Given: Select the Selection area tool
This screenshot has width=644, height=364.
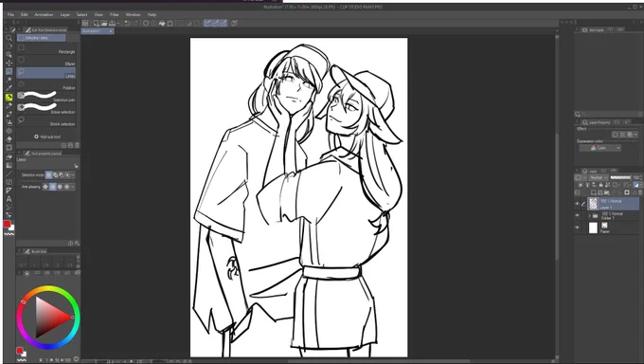Looking at the screenshot, I should [9, 71].
